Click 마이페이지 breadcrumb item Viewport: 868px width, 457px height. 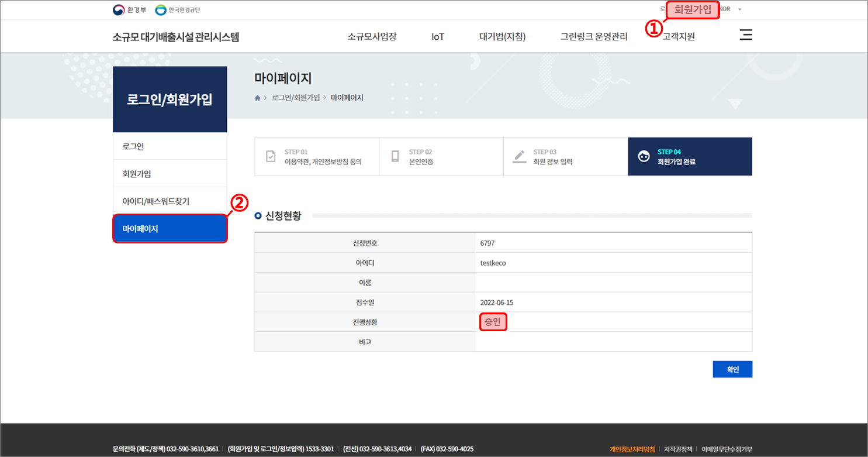click(347, 98)
